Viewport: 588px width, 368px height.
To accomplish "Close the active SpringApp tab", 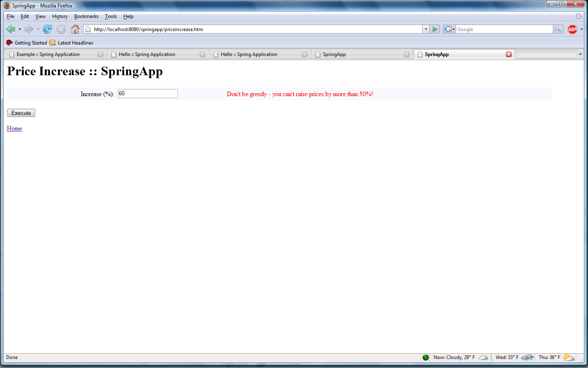I will tap(509, 54).
